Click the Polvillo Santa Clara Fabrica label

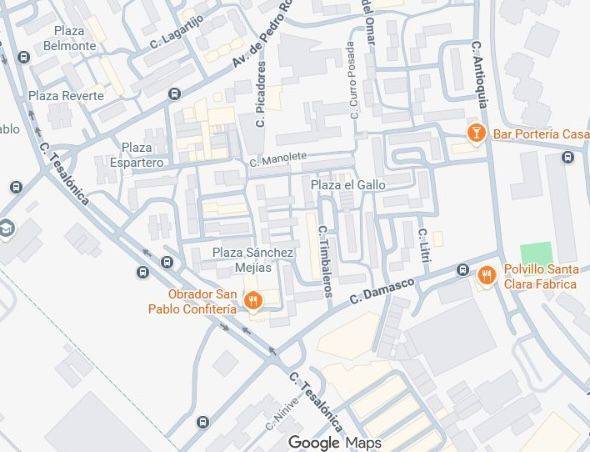click(541, 276)
